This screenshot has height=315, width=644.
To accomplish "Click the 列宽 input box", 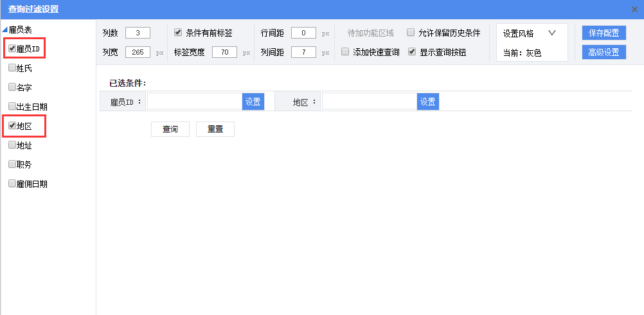I will click(138, 53).
